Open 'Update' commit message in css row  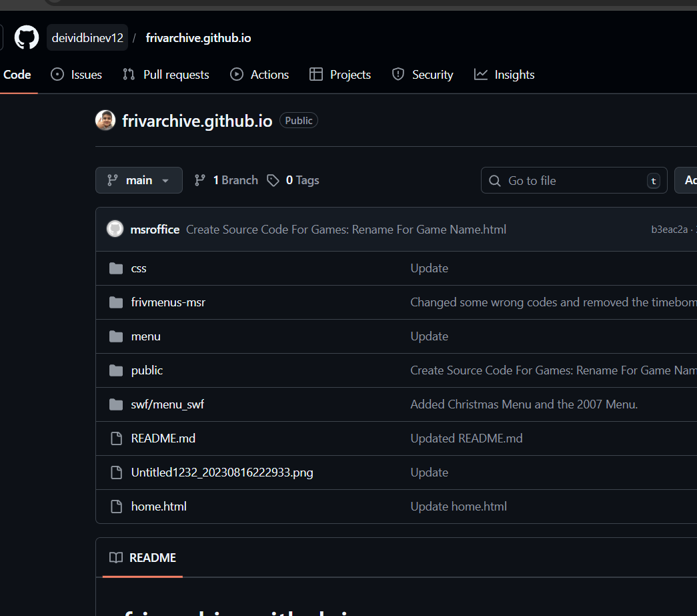(430, 268)
